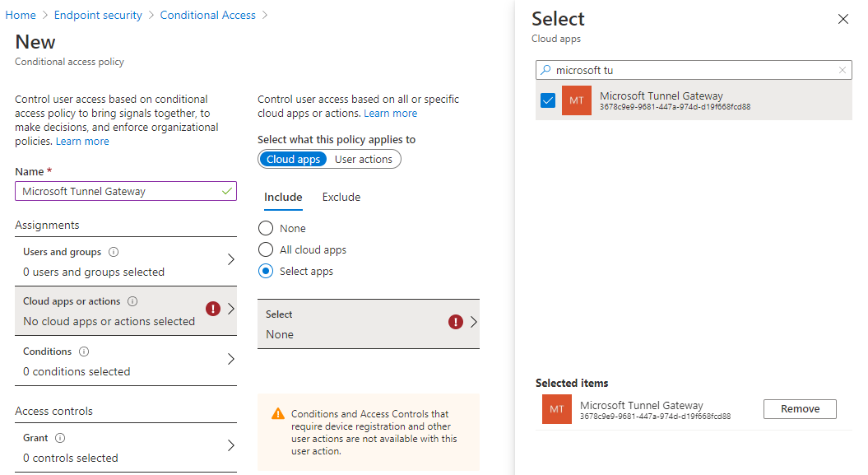Click the '0 users and groups selected' text
The image size is (868, 475).
[x=94, y=272]
